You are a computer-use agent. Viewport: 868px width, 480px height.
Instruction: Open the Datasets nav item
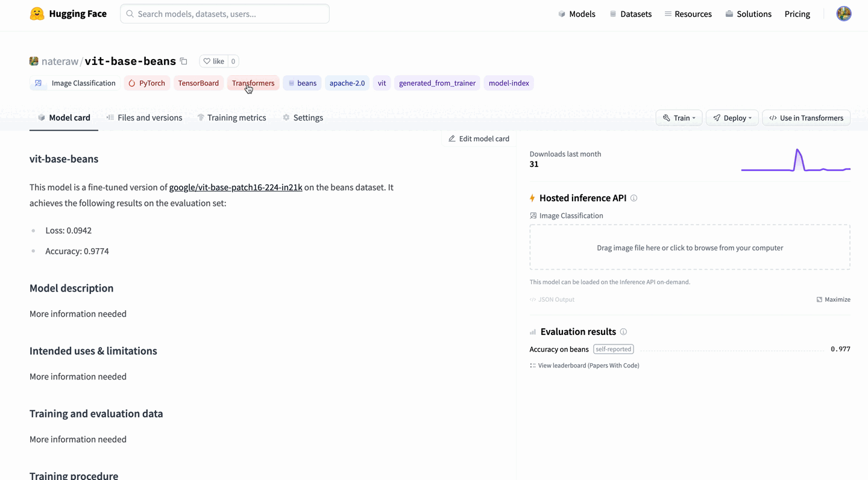631,14
